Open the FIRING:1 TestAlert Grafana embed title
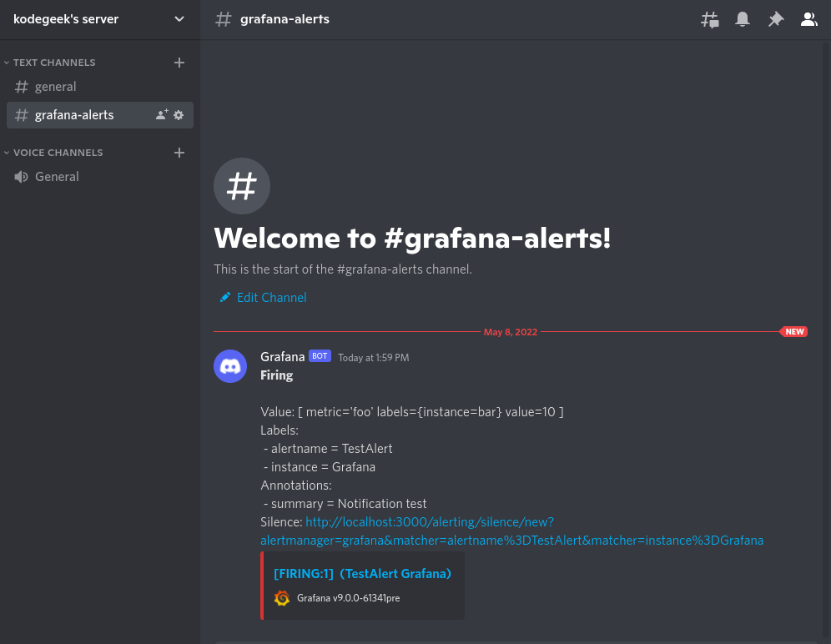Image resolution: width=831 pixels, height=644 pixels. point(362,574)
